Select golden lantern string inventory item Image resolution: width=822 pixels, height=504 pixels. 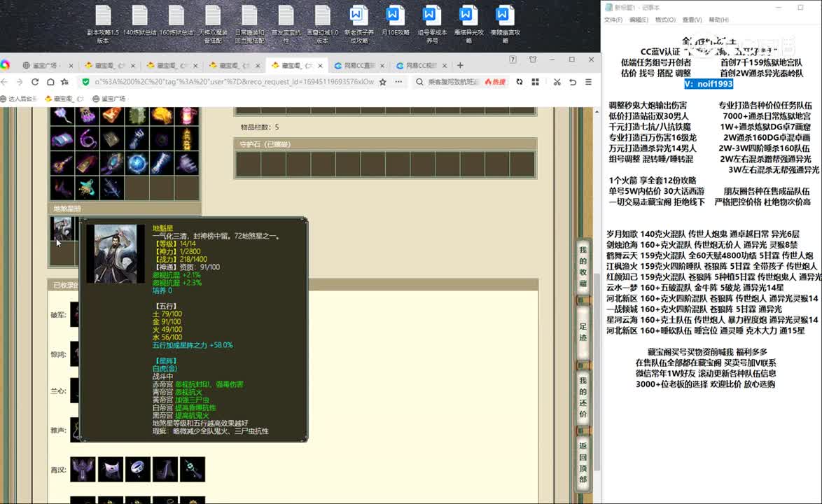click(187, 139)
